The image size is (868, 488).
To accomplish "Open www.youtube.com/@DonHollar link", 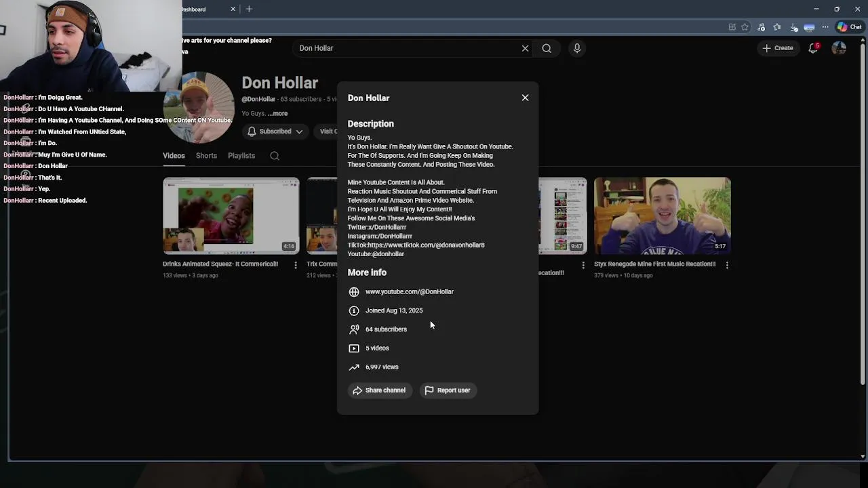I will tap(410, 291).
